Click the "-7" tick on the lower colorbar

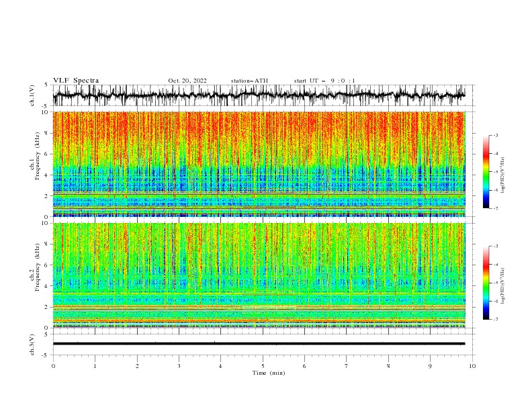[x=496, y=320]
